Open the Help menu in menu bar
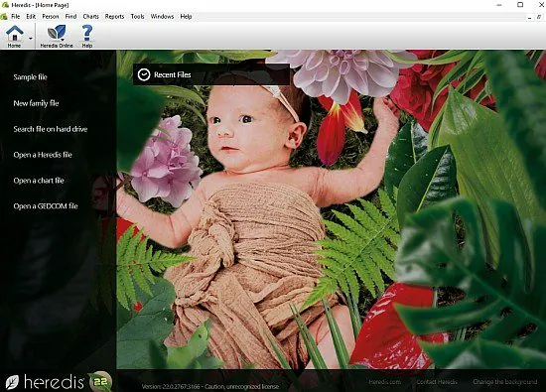546x392 pixels. (186, 16)
